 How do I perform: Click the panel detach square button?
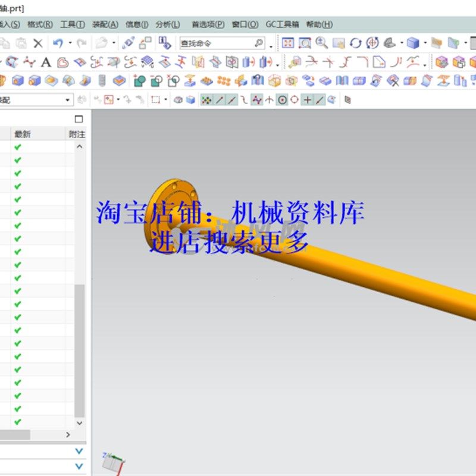78,119
